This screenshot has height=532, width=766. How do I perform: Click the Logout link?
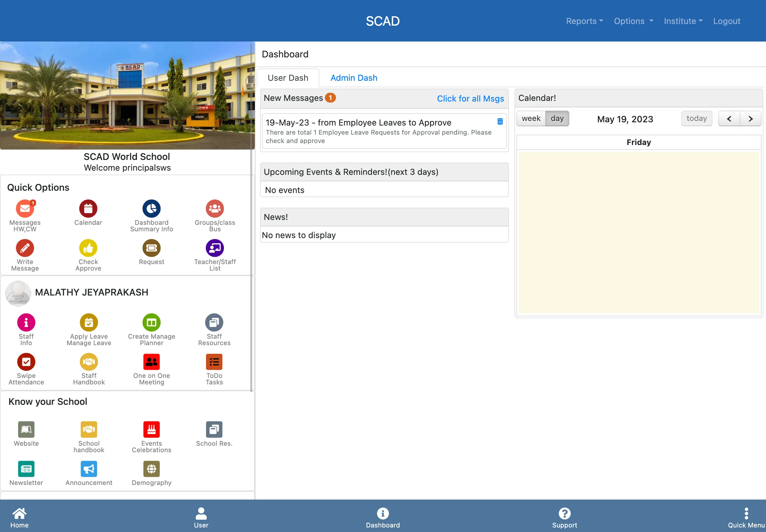pos(727,21)
